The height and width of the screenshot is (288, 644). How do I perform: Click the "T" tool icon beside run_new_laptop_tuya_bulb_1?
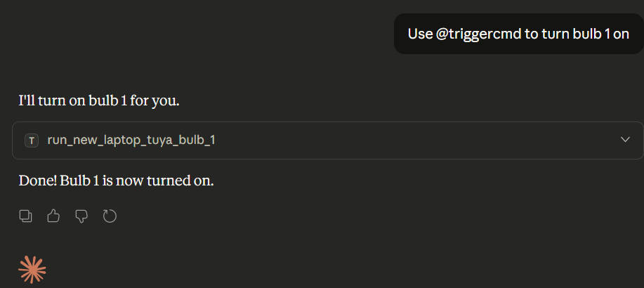click(x=32, y=140)
